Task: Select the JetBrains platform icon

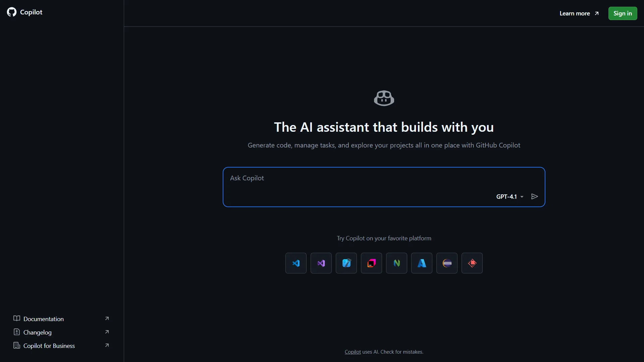Action: [371, 263]
